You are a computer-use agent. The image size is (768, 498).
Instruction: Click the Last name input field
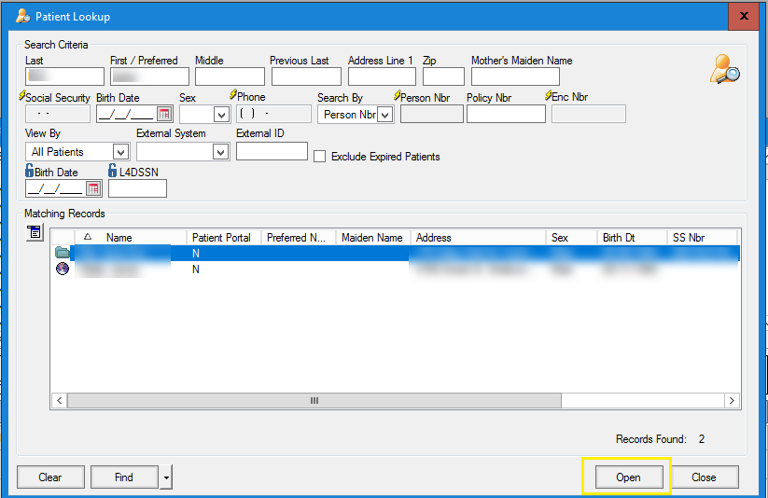[x=65, y=76]
